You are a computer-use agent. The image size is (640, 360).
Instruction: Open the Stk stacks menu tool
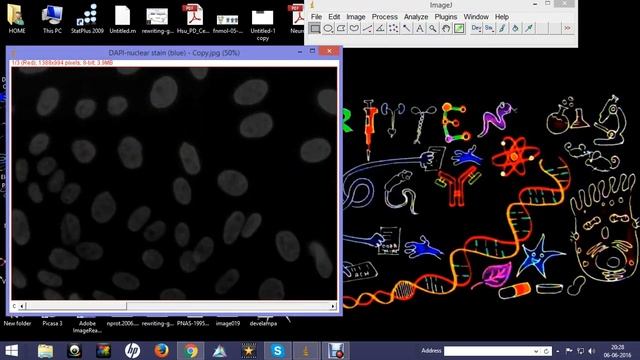[x=489, y=28]
